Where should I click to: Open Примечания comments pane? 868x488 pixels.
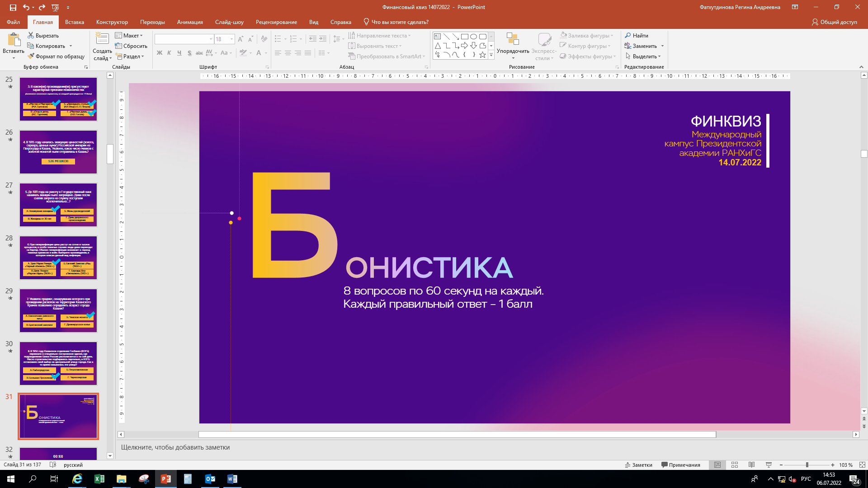(681, 465)
